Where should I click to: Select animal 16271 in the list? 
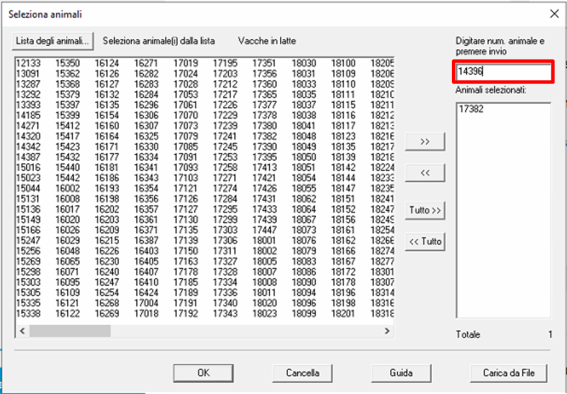pos(146,63)
